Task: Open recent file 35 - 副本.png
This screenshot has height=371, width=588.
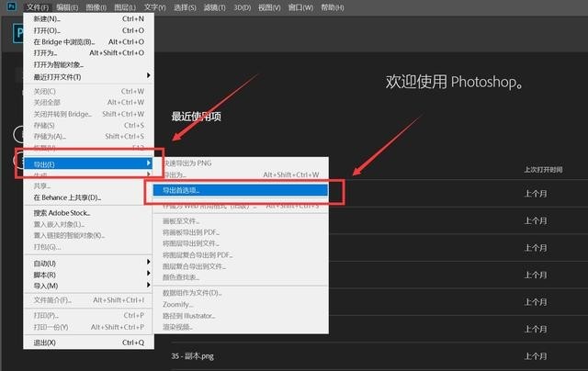Action: pos(192,356)
